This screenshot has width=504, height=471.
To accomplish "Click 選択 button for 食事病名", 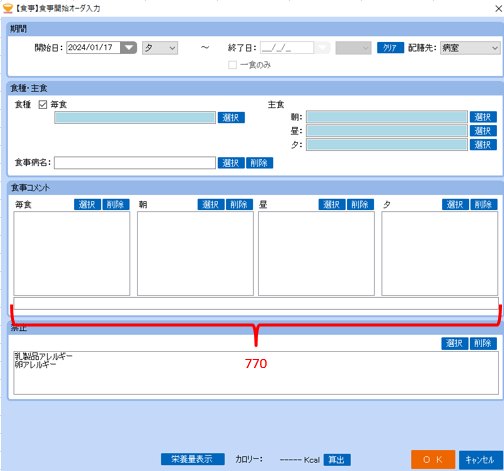I will point(231,163).
